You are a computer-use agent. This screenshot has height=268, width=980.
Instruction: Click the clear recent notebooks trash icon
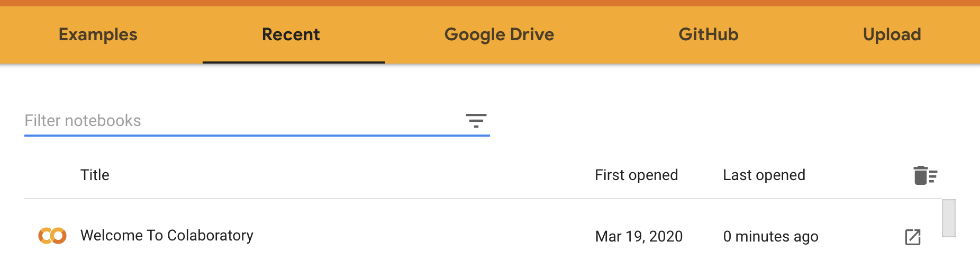925,175
